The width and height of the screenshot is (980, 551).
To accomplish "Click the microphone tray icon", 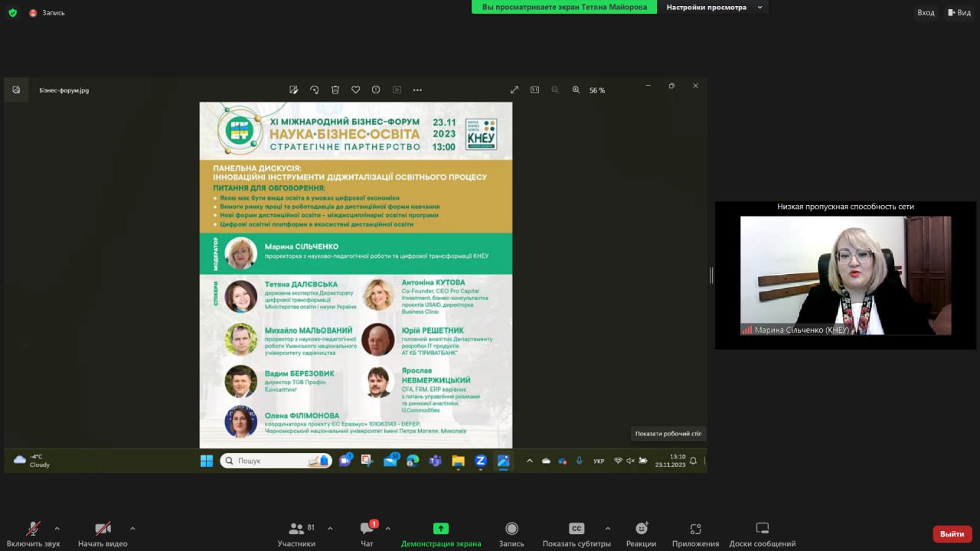I will point(579,461).
